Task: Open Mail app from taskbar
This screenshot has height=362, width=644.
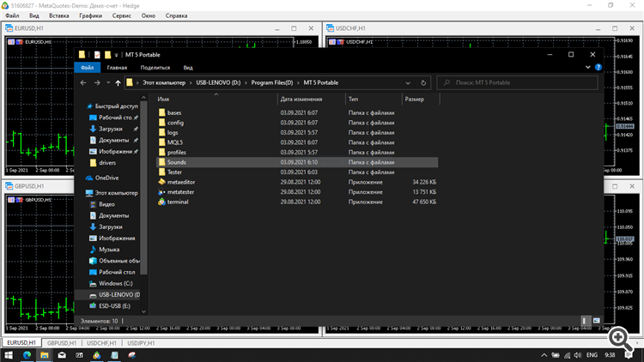Action: (62, 355)
